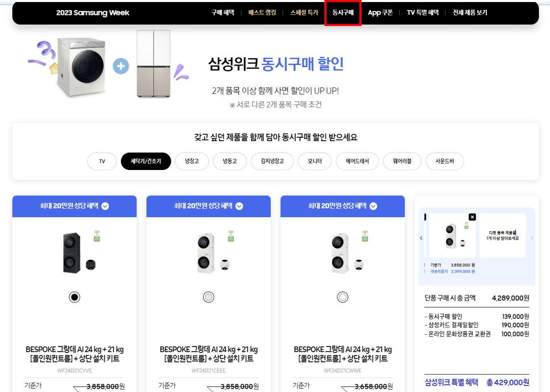Viewport: 550px width, 392px height.
Task: Click 쿠폰적용가 2,399,000 원 in cart
Action: pos(453,272)
